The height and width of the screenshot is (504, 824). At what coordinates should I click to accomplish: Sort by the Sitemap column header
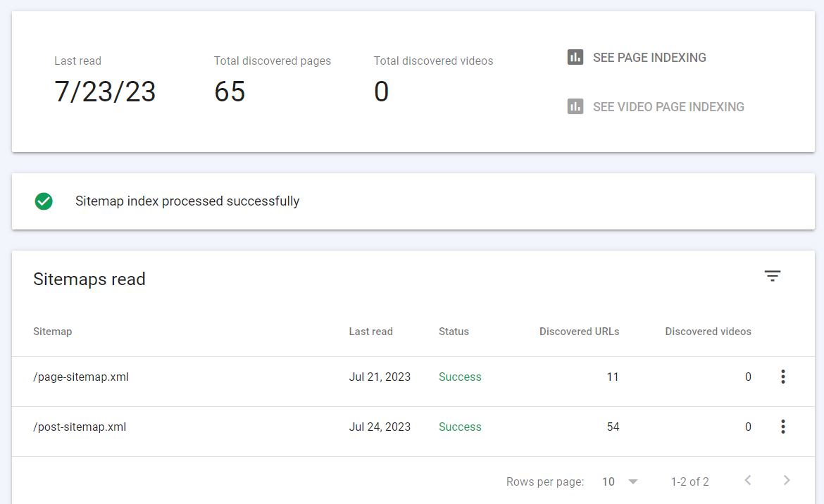click(53, 332)
